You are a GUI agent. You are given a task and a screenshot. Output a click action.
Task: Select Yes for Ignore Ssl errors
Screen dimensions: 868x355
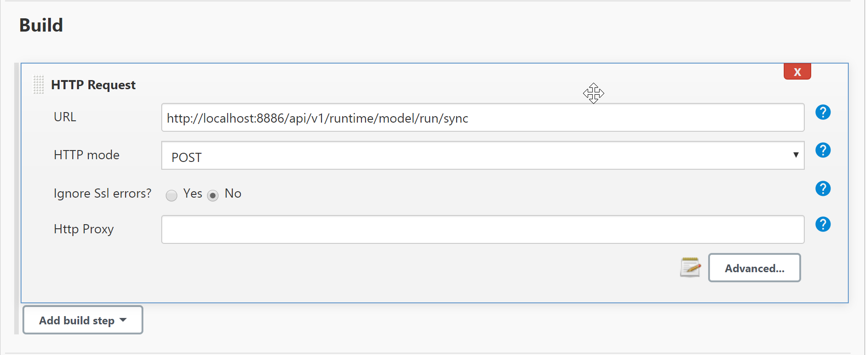172,196
